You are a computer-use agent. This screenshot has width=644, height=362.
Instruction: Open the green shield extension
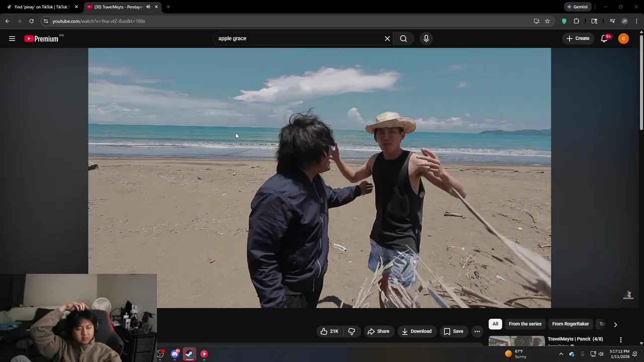[564, 21]
